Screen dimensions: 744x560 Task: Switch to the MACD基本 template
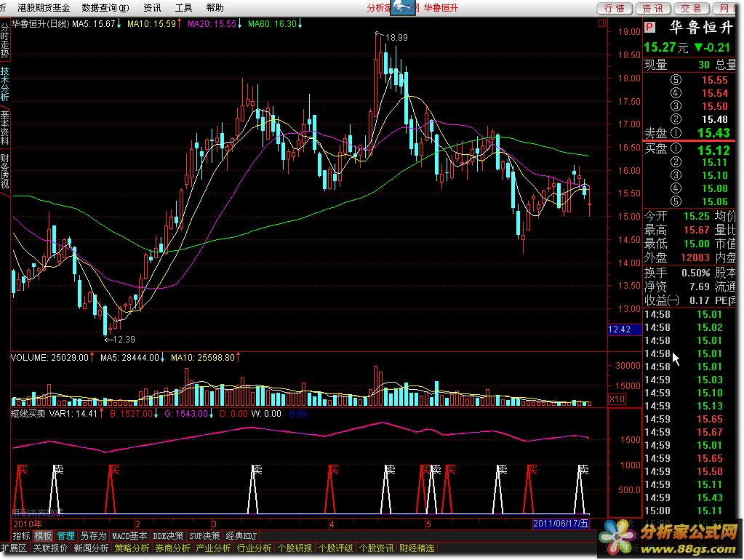(129, 536)
